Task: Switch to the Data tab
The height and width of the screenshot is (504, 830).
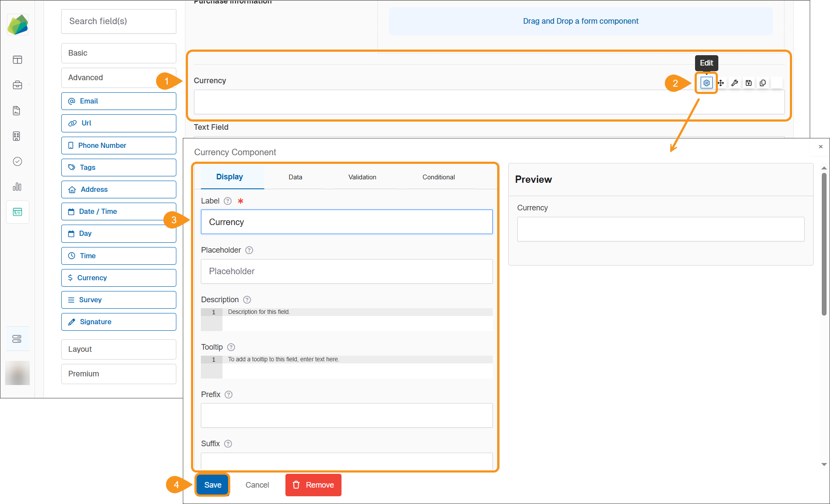Action: 295,177
